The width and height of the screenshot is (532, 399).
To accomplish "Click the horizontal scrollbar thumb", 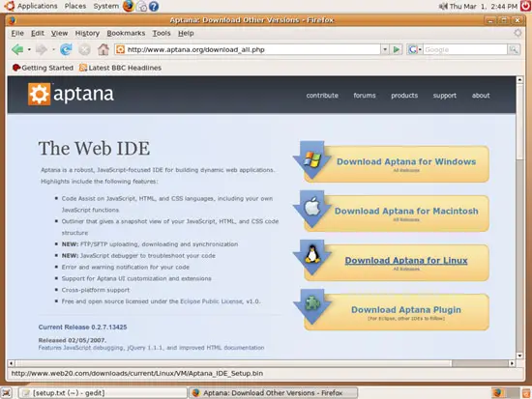I will pos(233,363).
